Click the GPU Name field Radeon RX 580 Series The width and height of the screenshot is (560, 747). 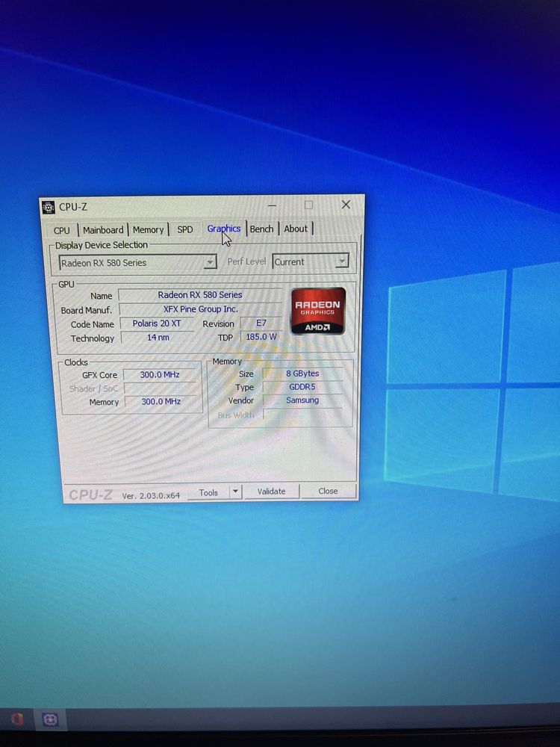click(x=200, y=295)
